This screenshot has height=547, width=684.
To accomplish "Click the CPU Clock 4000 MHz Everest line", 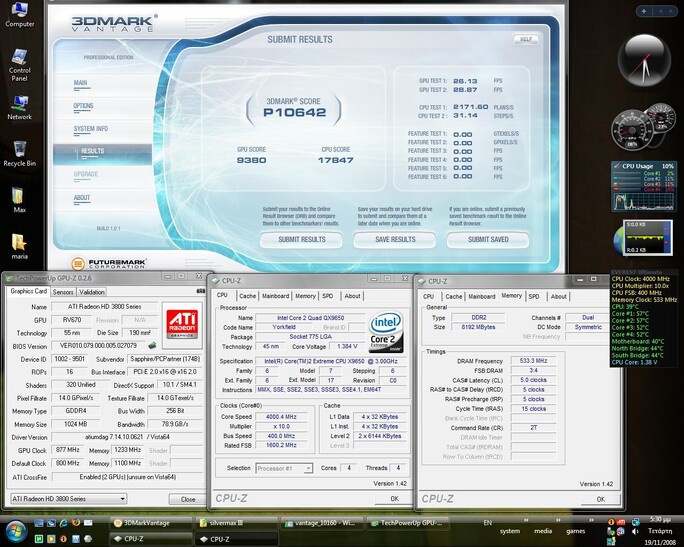I will coord(640,279).
